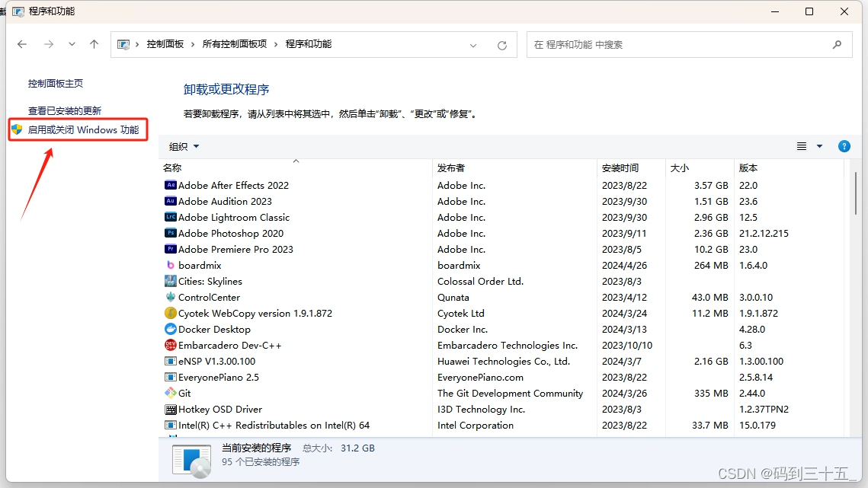Expand the chevron after 控制面板 breadcrumb
868x488 pixels.
pos(193,44)
